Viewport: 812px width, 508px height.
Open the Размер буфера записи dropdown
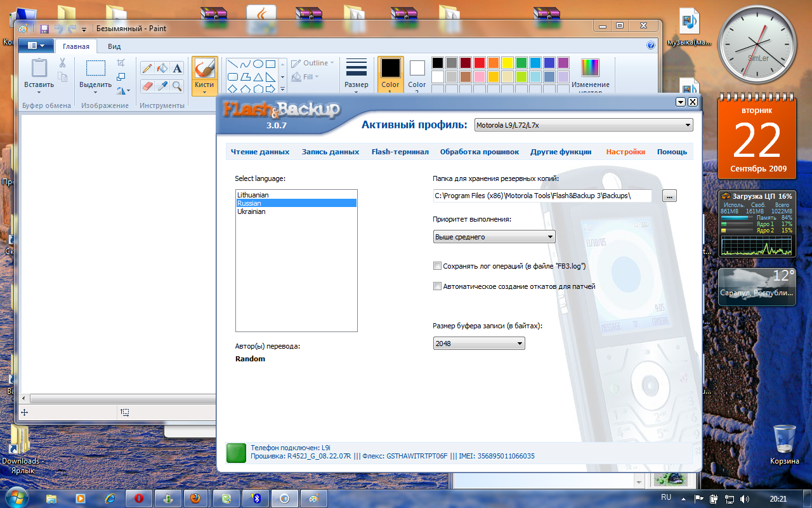[479, 344]
